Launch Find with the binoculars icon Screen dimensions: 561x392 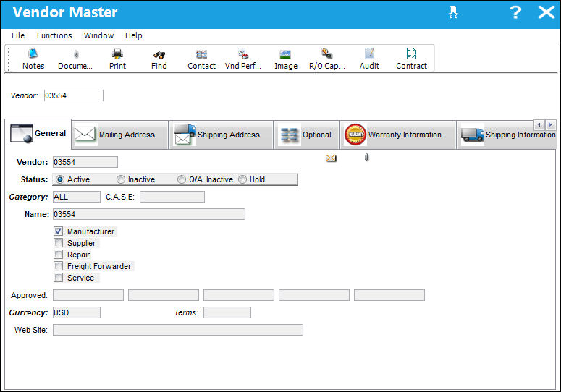159,59
